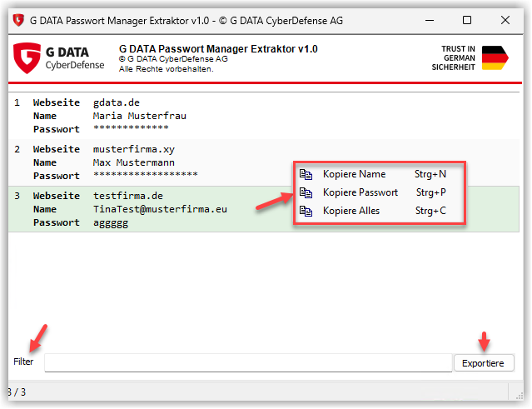Viewport: 532px width, 409px height.
Task: Focus the Filter text field
Action: tap(247, 362)
